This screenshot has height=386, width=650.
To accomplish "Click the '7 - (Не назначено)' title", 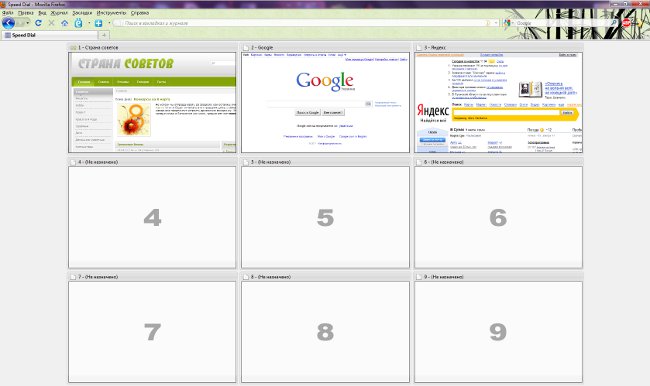I will pos(98,277).
